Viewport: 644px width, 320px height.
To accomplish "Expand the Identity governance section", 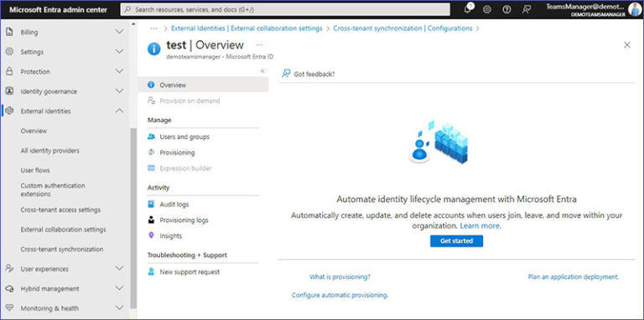I will pos(119,91).
